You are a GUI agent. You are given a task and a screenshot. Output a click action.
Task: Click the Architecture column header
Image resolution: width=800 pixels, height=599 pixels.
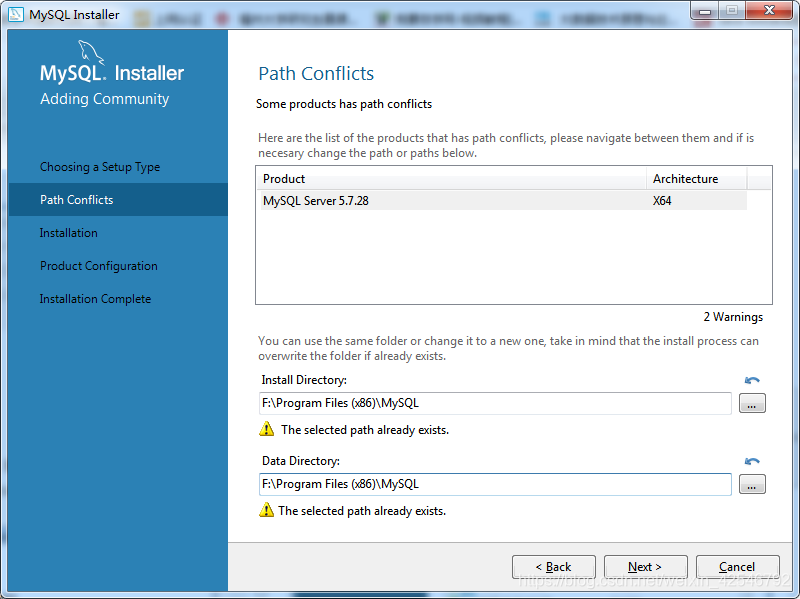697,179
